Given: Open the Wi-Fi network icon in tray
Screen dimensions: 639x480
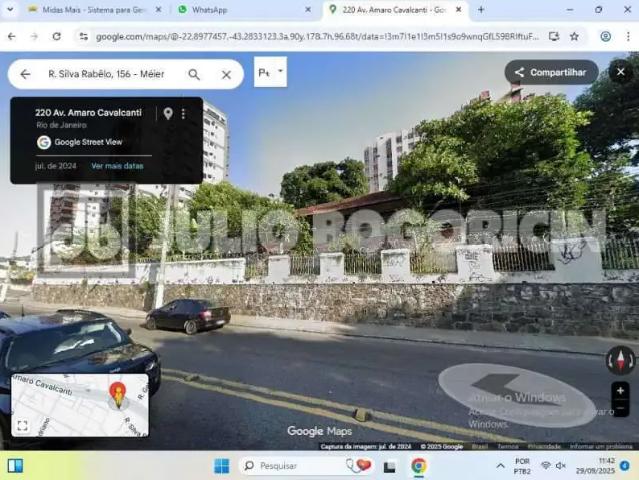Looking at the screenshot, I should click(546, 466).
